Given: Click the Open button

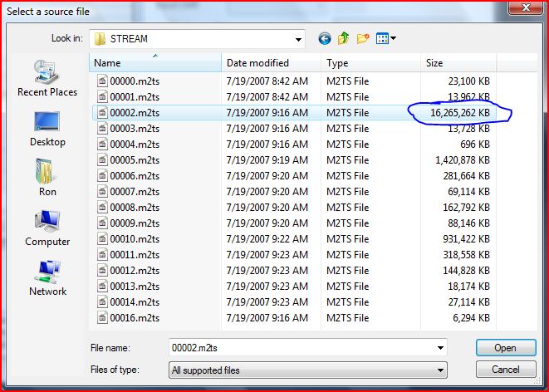Looking at the screenshot, I should pyautogui.click(x=504, y=348).
